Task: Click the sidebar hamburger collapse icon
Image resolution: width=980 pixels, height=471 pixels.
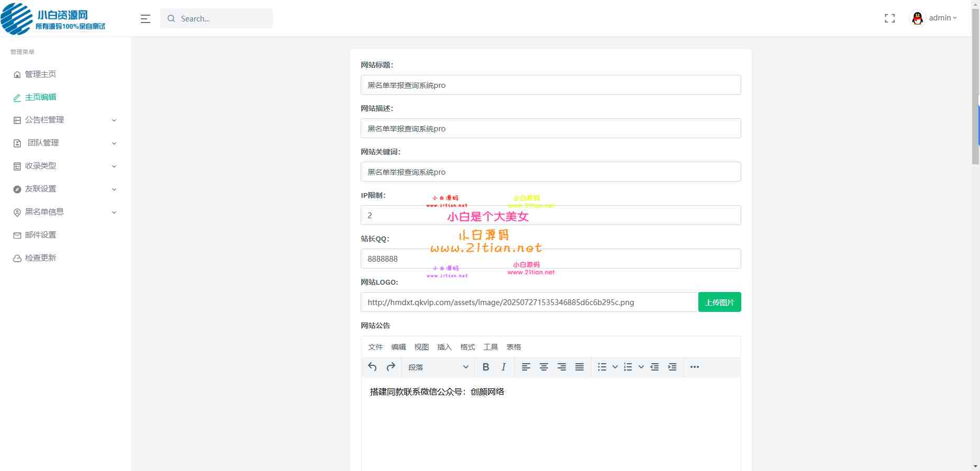Action: (145, 18)
